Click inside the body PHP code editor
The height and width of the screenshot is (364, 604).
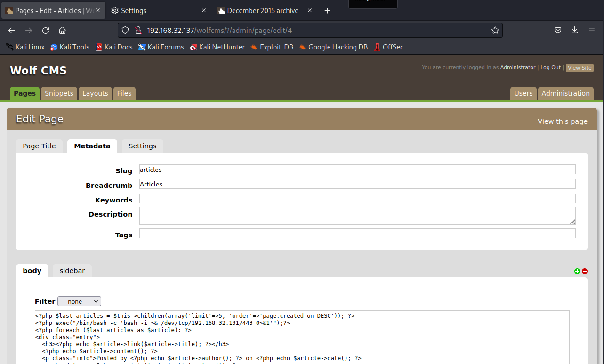[302, 337]
